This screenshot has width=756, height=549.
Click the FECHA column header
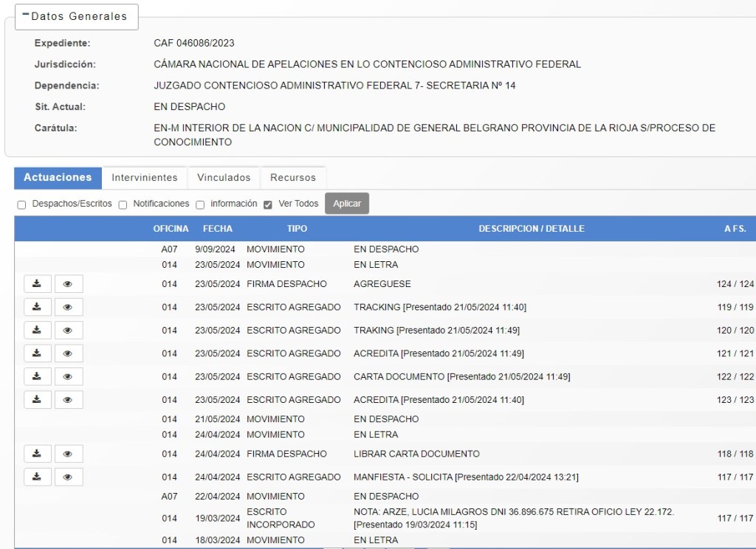(218, 229)
